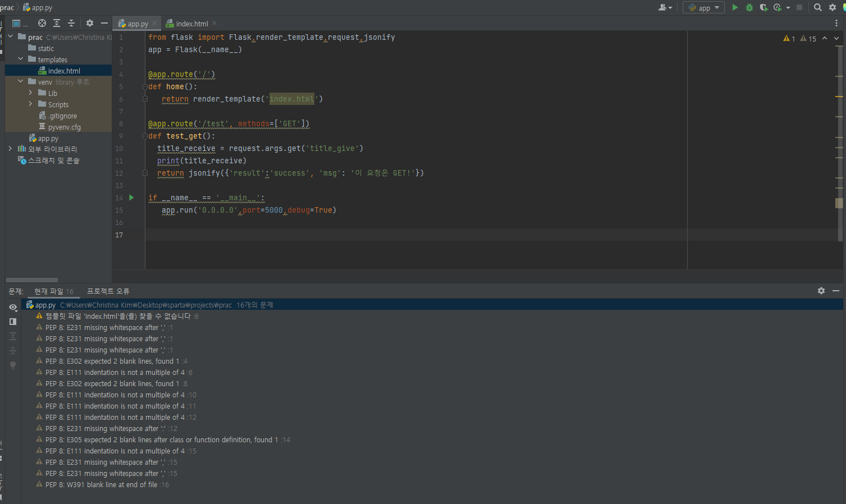
Task: Expand the Scripts folder
Action: pos(30,104)
